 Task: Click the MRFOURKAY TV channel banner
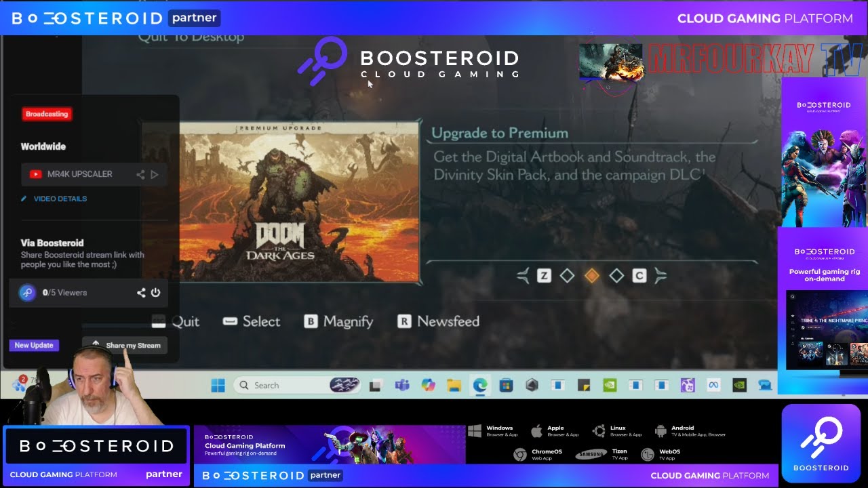pos(720,61)
